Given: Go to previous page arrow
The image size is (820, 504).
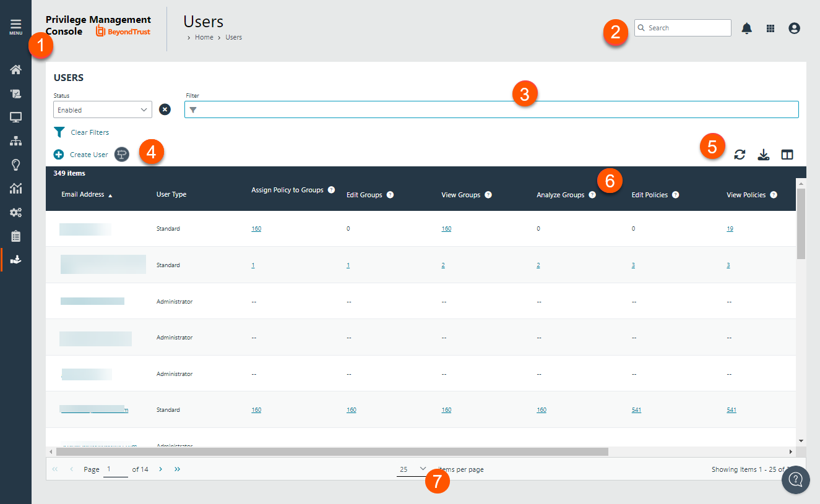Looking at the screenshot, I should tap(72, 469).
